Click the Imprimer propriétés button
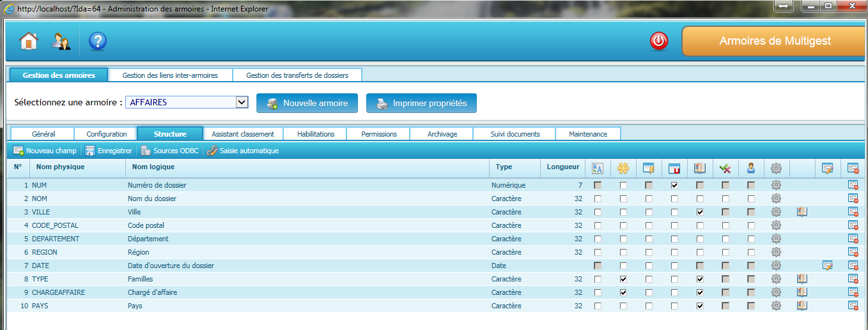This screenshot has width=868, height=330. point(421,103)
